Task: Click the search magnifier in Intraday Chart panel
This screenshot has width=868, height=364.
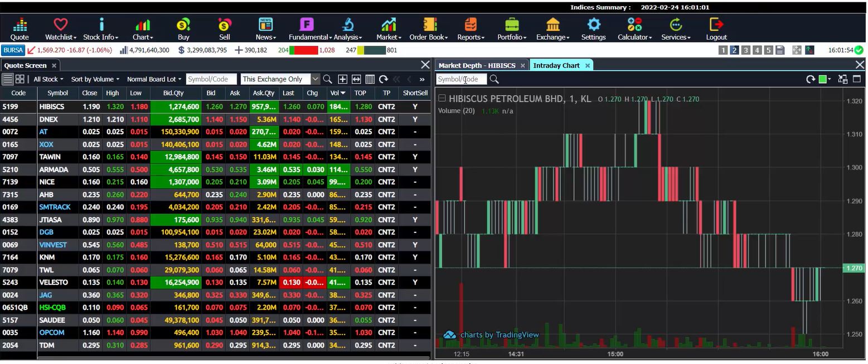Action: (494, 79)
